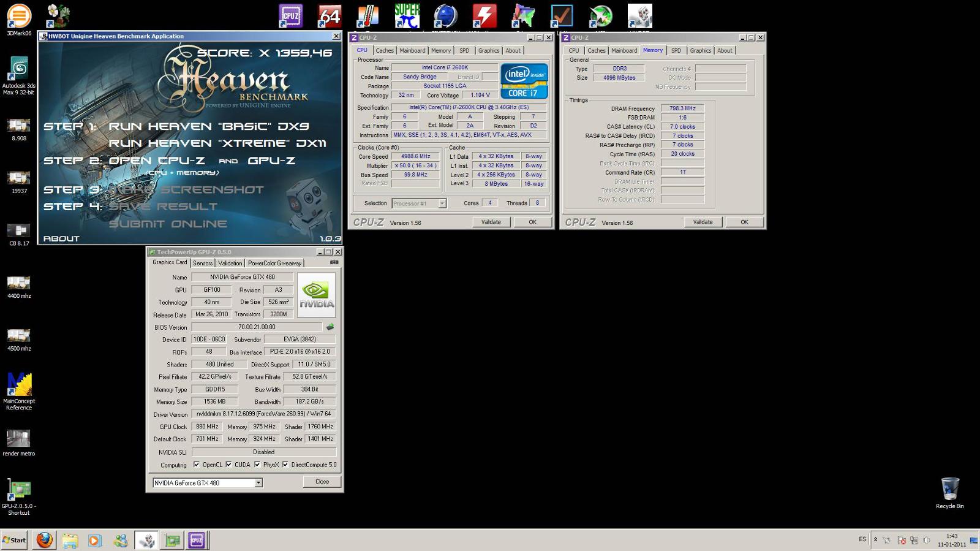Select the CB 8.17 desktop file
Viewport: 980px width, 551px height.
(19, 235)
